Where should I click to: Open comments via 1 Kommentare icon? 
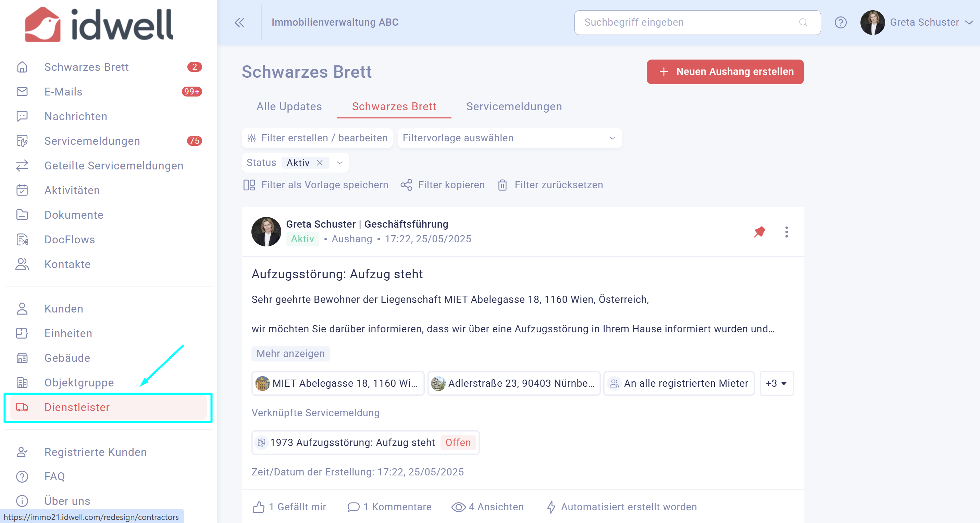353,507
